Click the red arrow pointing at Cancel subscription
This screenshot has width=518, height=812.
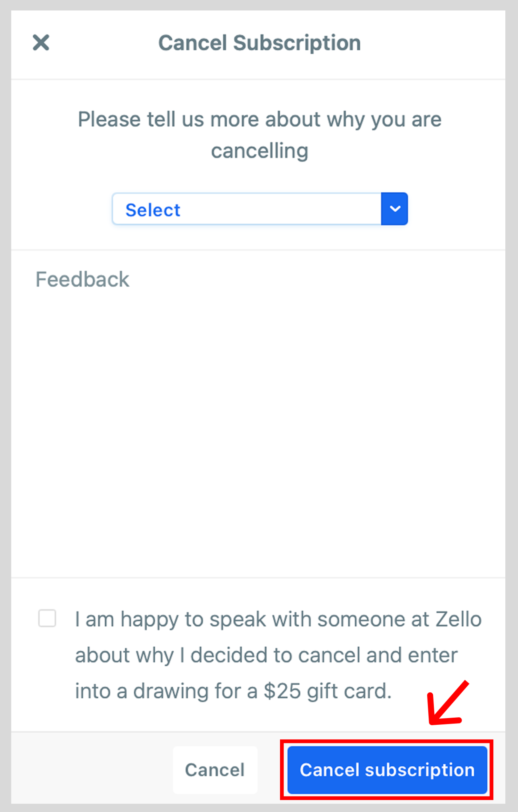448,703
